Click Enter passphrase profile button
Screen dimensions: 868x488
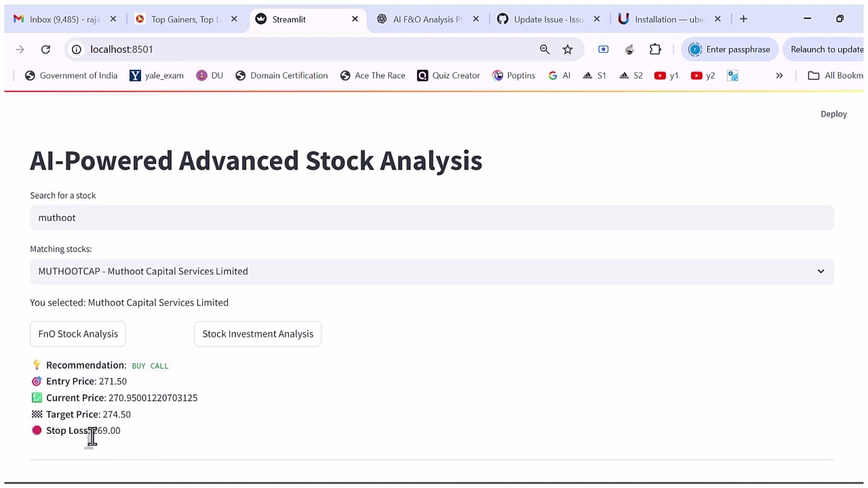730,49
